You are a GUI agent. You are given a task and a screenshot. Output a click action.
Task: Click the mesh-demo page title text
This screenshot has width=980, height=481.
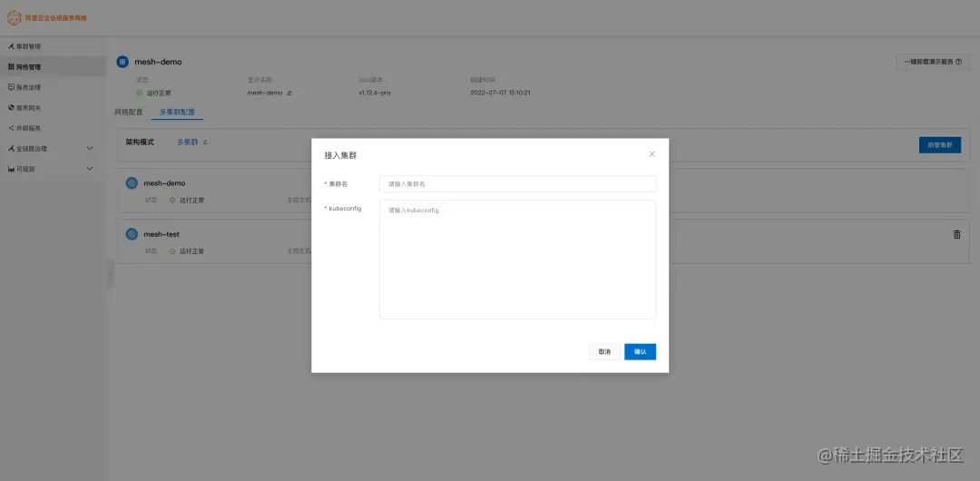click(158, 62)
